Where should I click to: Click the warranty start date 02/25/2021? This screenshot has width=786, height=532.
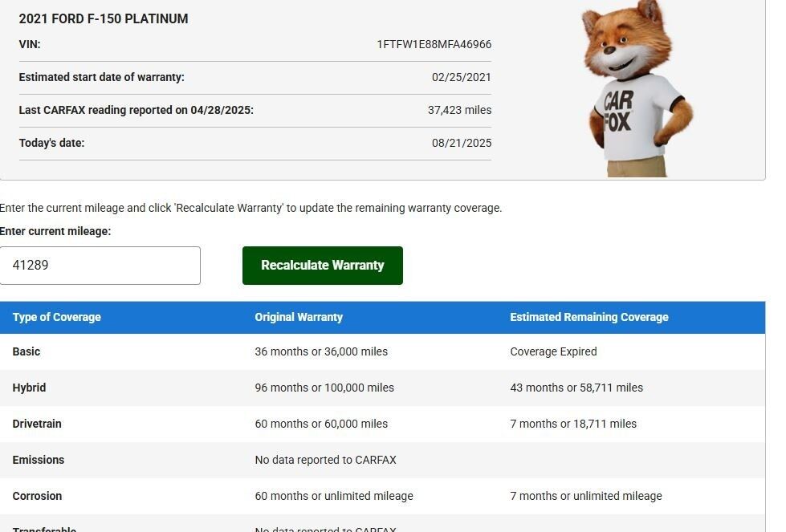(x=461, y=77)
